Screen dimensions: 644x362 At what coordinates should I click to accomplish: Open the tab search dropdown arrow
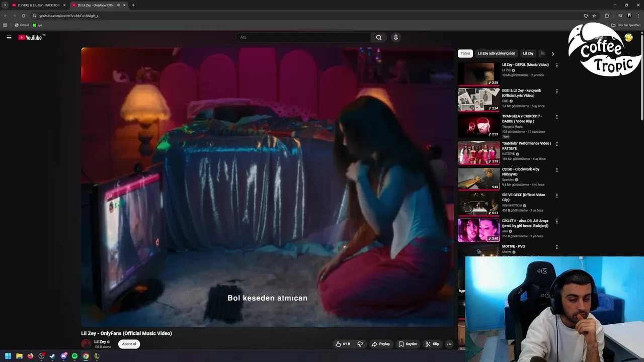(x=5, y=5)
